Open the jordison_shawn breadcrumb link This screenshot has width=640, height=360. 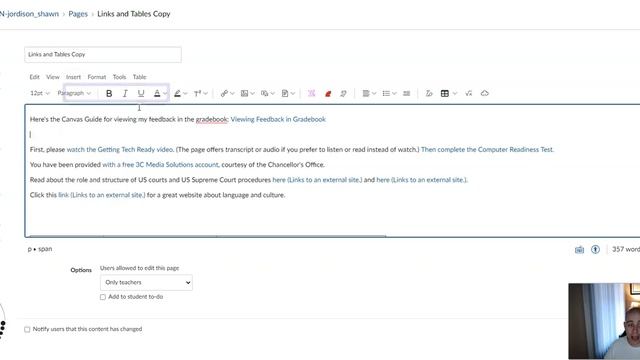(29, 14)
